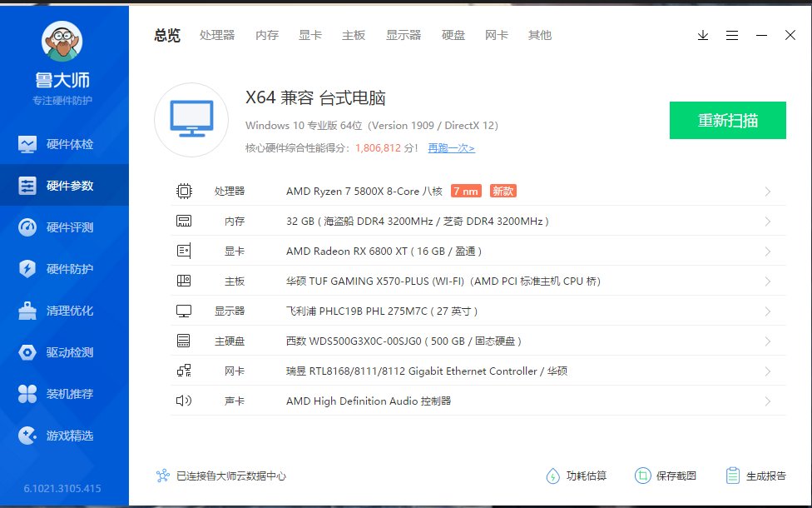Click the 保存截图 button
812x508 pixels.
tap(666, 476)
